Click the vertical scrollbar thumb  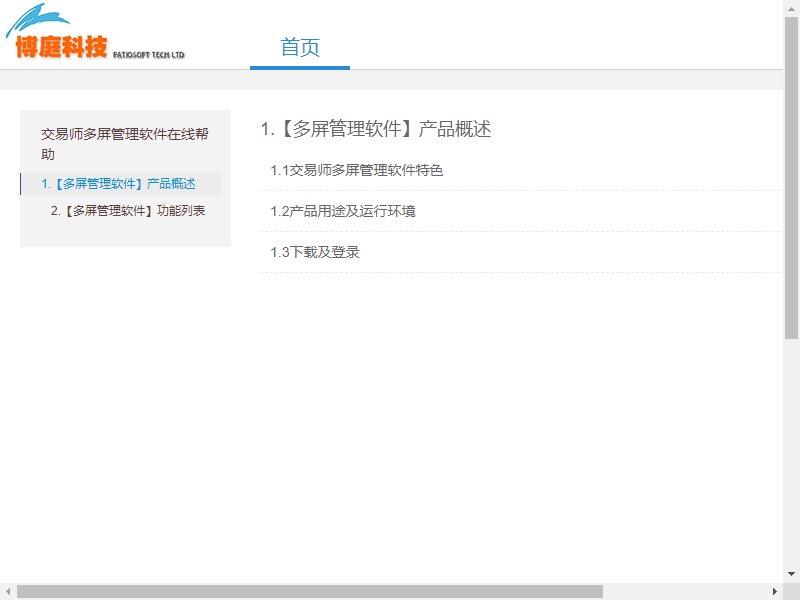pos(792,178)
